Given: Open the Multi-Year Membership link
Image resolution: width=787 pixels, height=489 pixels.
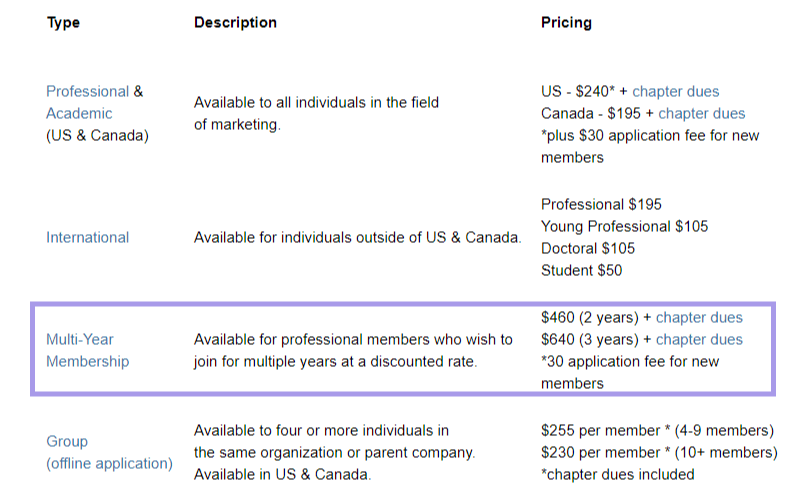Looking at the screenshot, I should click(x=87, y=350).
